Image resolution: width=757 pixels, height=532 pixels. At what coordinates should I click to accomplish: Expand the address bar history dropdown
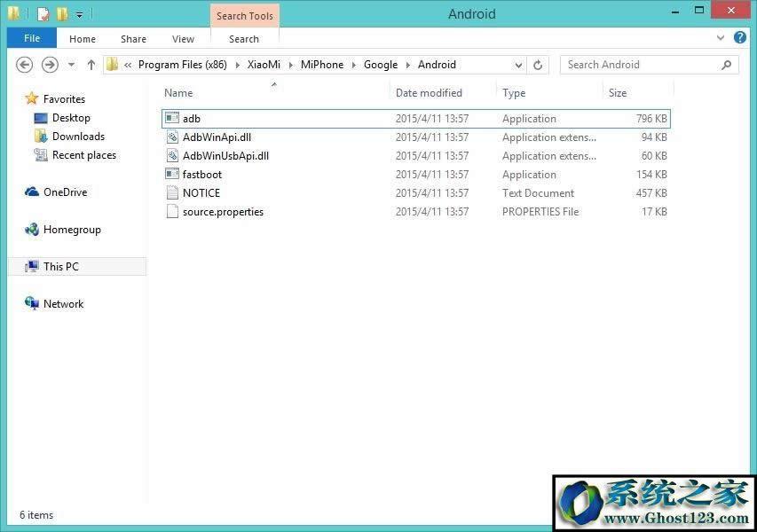519,65
